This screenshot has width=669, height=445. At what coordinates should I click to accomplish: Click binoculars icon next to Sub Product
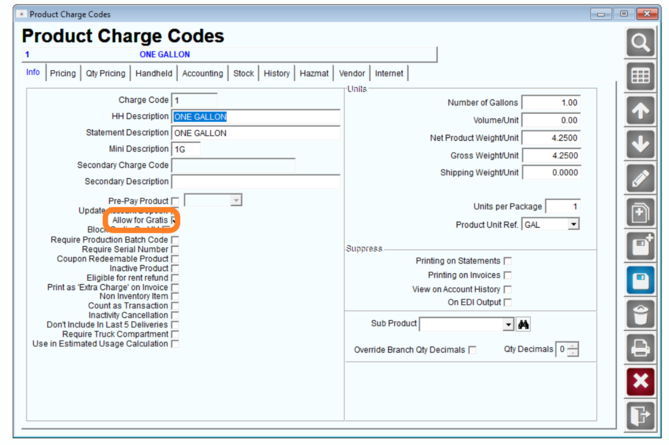pyautogui.click(x=524, y=325)
